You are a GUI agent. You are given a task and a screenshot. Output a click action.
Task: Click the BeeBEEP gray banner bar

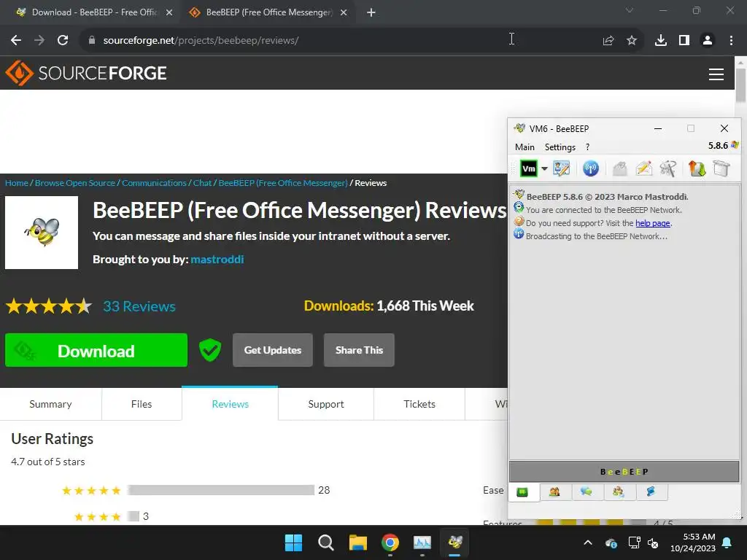tap(624, 472)
